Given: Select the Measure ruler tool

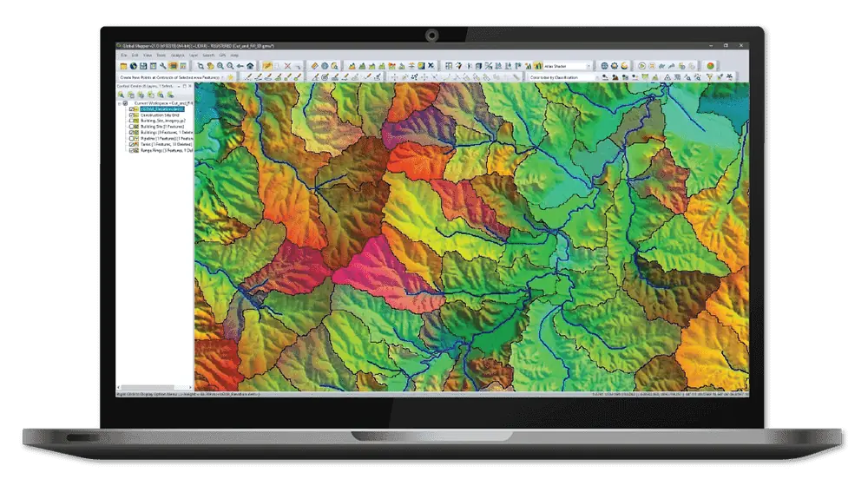Looking at the screenshot, I should pos(315,66).
